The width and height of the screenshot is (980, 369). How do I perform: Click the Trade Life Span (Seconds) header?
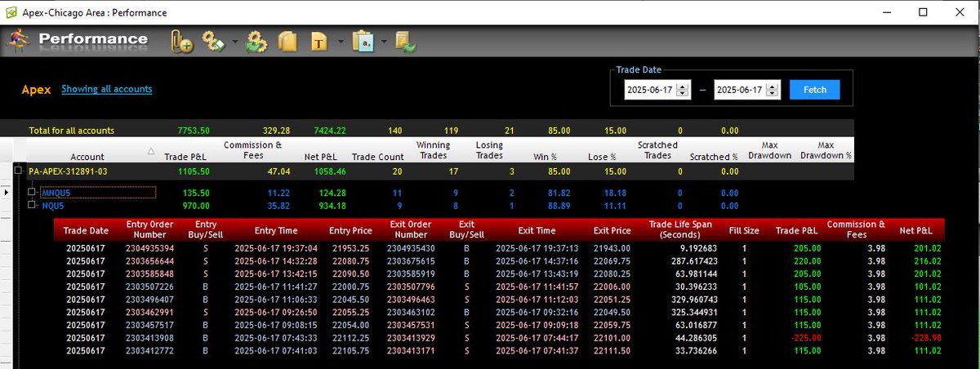[x=682, y=230]
